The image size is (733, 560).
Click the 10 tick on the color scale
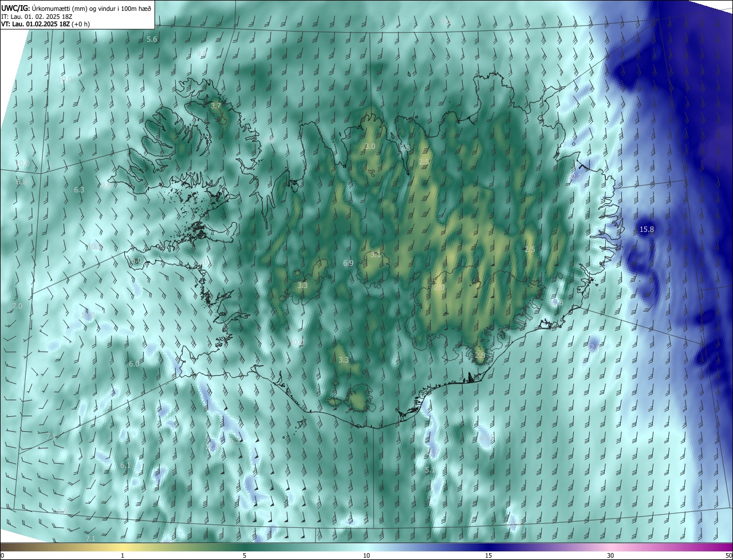[366, 555]
